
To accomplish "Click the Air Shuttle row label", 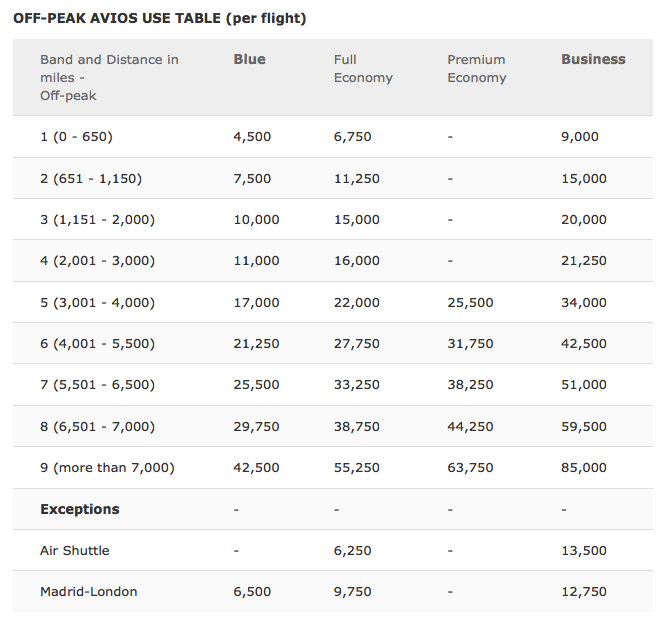I will click(74, 550).
